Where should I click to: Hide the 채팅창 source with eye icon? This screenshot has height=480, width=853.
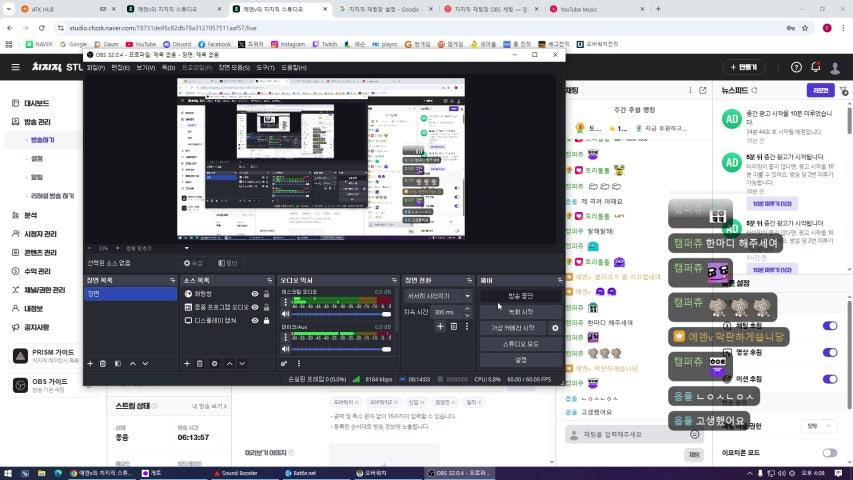click(255, 294)
